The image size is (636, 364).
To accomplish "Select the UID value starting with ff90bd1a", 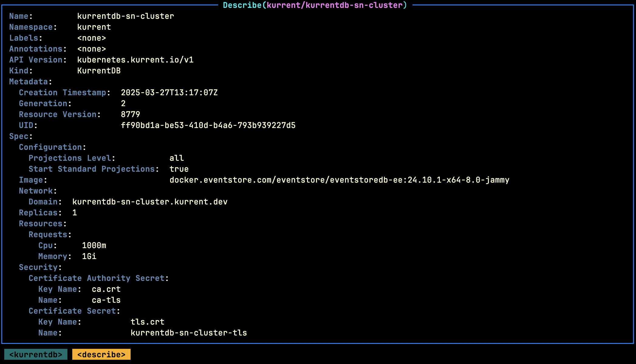I will pos(208,125).
